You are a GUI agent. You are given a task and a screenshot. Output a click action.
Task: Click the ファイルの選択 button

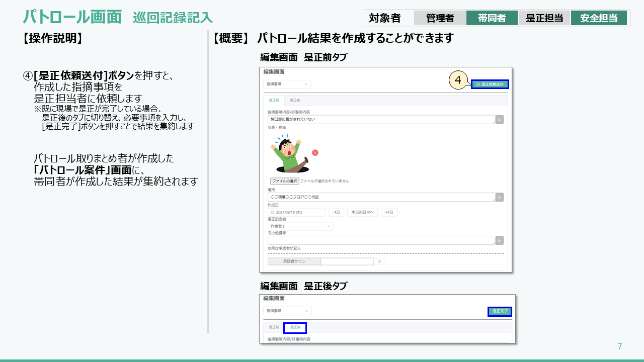click(284, 181)
